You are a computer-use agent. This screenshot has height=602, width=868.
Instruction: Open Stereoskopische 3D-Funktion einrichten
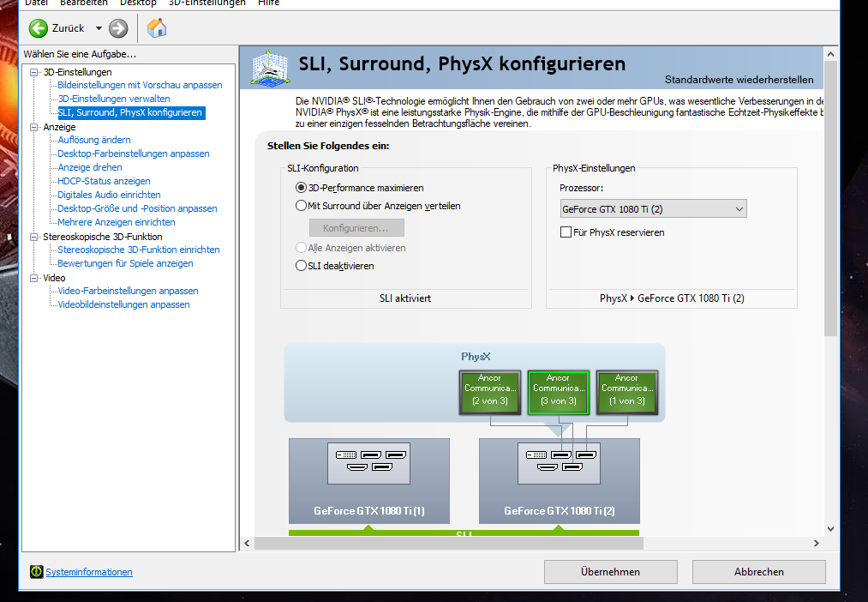click(x=139, y=250)
